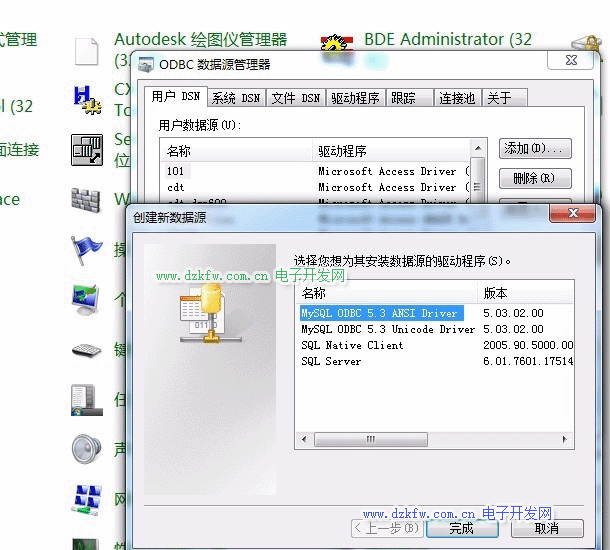Click the 删除(R) button
Image resolution: width=610 pixels, height=550 pixels.
pyautogui.click(x=534, y=179)
